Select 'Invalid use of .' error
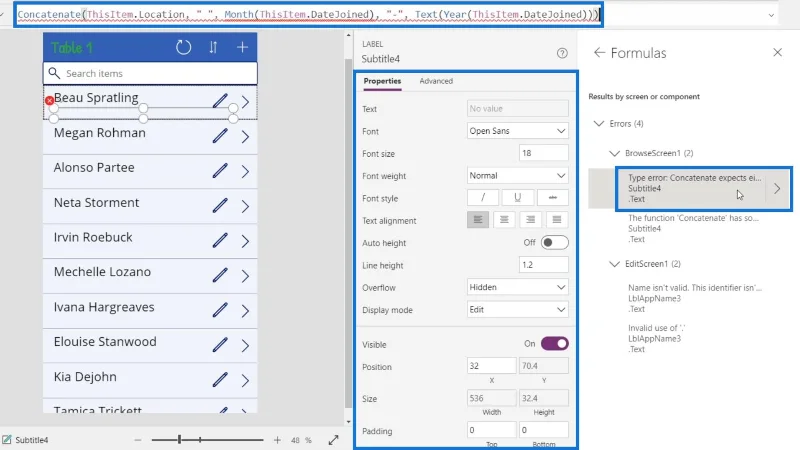Image resolution: width=800 pixels, height=450 pixels. (x=657, y=339)
